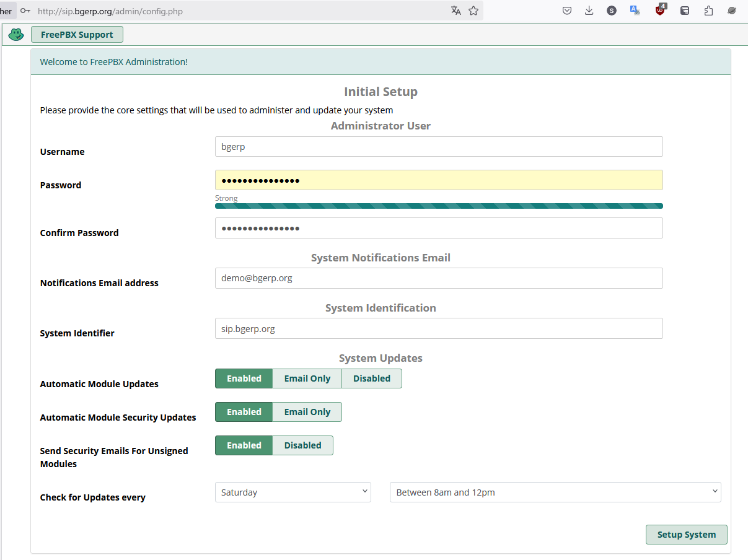Click the FreePBX frog logo
Image resolution: width=748 pixels, height=560 pixels.
point(16,35)
